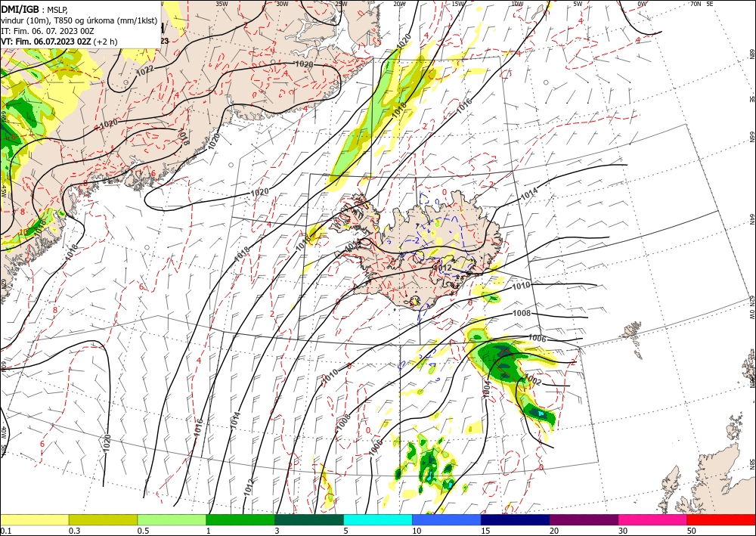Image resolution: width=756 pixels, height=536 pixels.
Task: Click the 20W longitude label
Action: [399, 3]
